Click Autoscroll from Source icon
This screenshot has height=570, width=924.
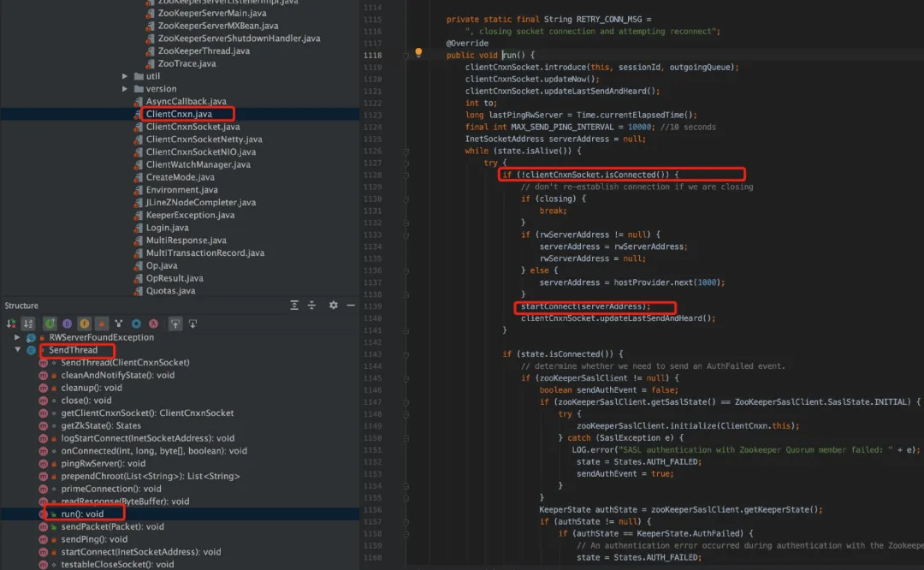[192, 324]
